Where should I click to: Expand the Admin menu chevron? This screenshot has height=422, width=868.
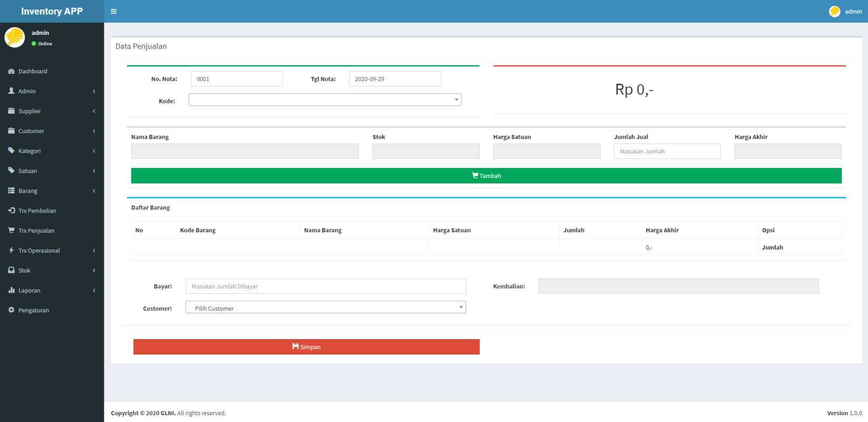[94, 91]
